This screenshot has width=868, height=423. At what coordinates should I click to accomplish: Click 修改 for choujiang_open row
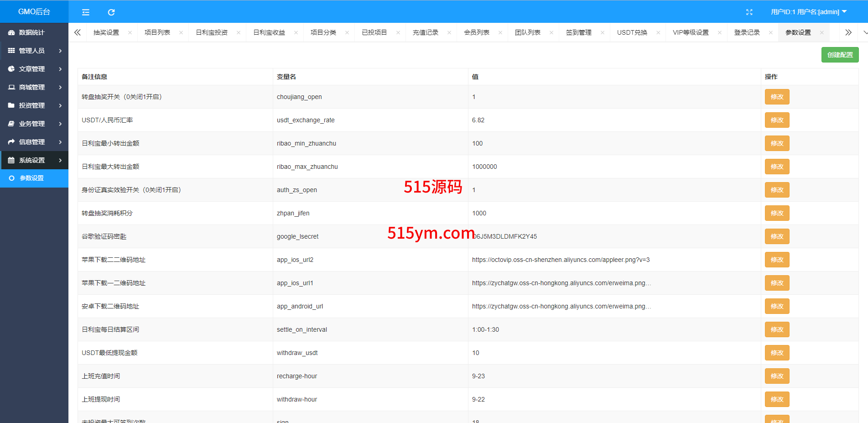[x=777, y=97]
